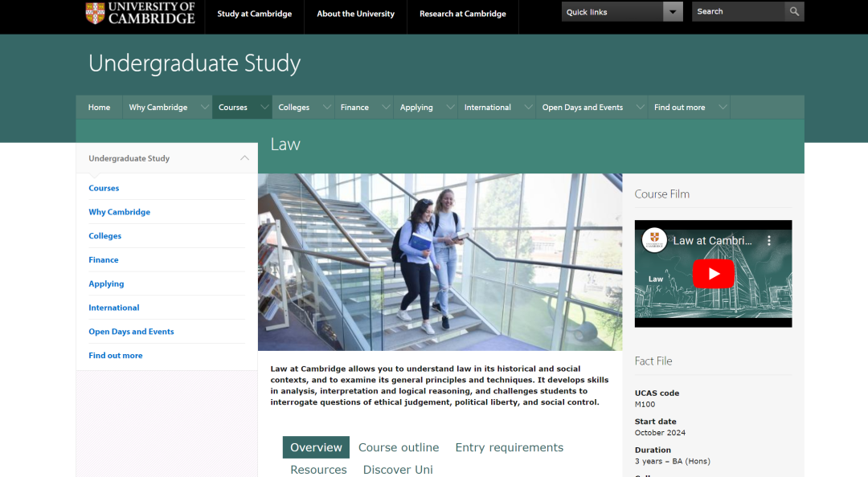The width and height of the screenshot is (868, 477).
Task: Click the duration 3 years – BA (Hons)
Action: [x=673, y=461]
